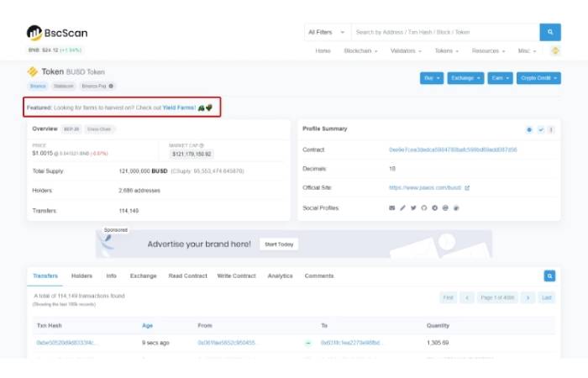The image size is (588, 378).
Task: Expand the Validators menu
Action: [x=406, y=50]
